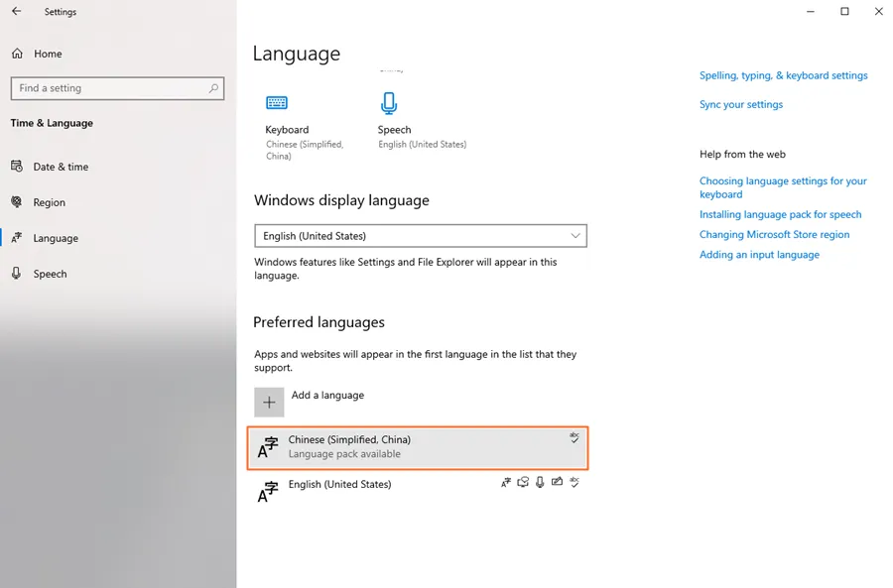The image size is (893, 588).
Task: Click the display language icon on English row
Action: 506,483
